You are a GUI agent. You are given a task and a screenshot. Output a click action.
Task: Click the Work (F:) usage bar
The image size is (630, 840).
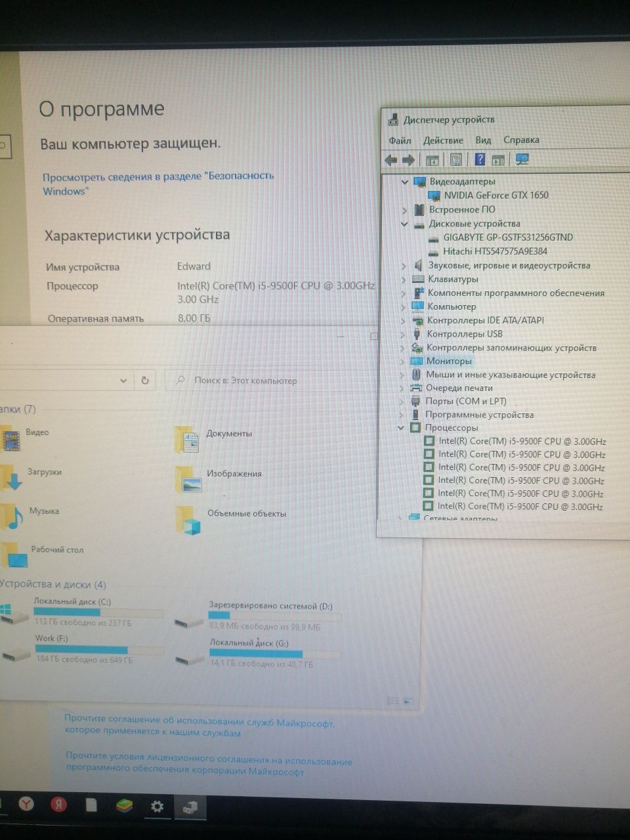point(100,650)
